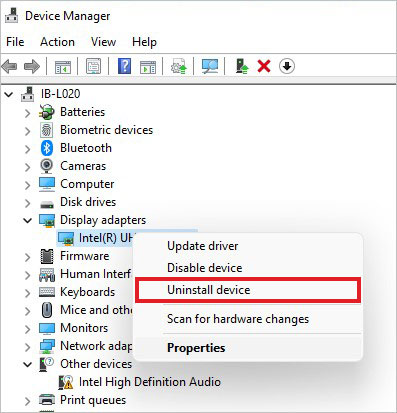The width and height of the screenshot is (397, 413).
Task: Expand the Cameras category
Action: [x=28, y=167]
